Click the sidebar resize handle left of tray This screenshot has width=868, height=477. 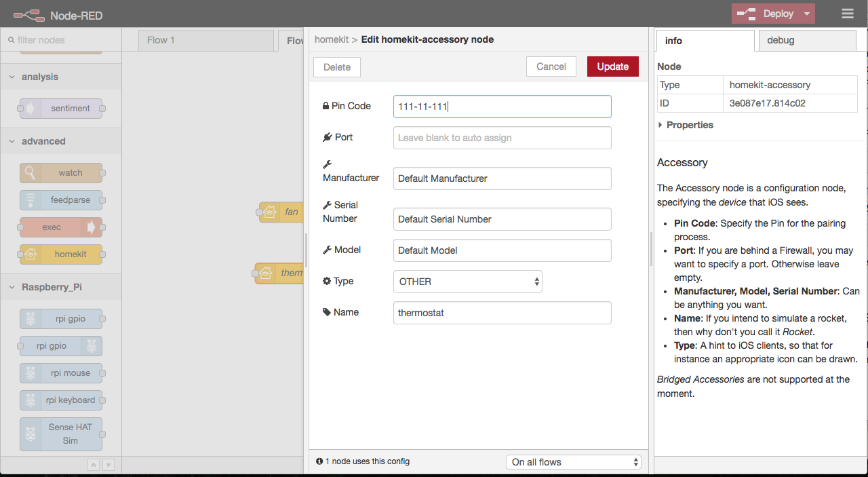coord(307,250)
